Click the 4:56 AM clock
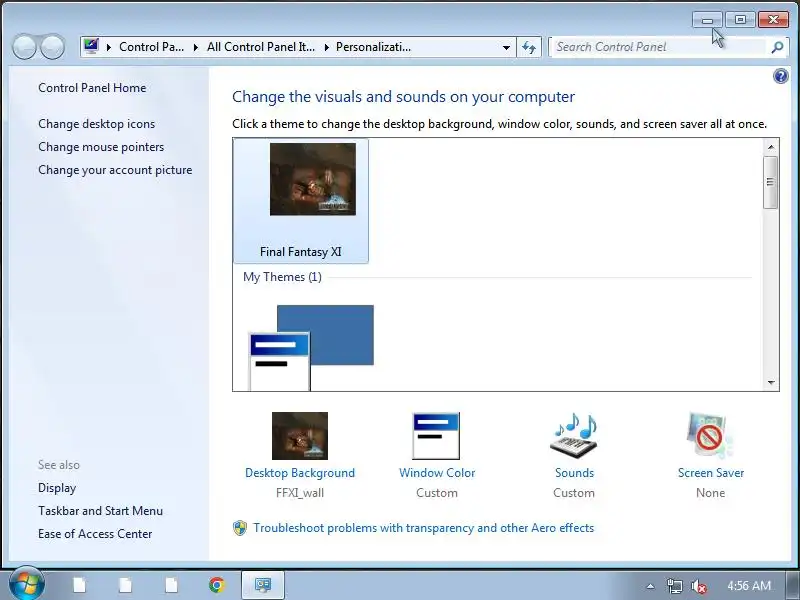Viewport: 800px width, 600px height. click(x=748, y=586)
